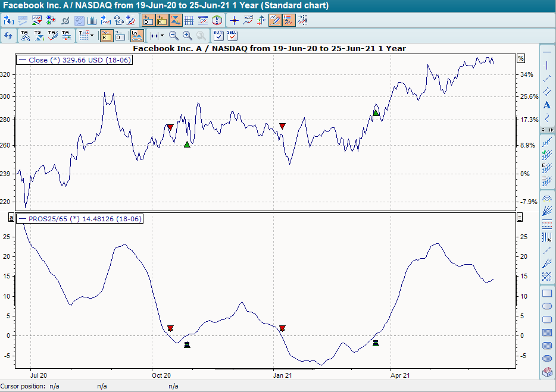This screenshot has height=392, width=556.
Task: Select the Zoom In magnifier tool
Action: pyautogui.click(x=186, y=36)
